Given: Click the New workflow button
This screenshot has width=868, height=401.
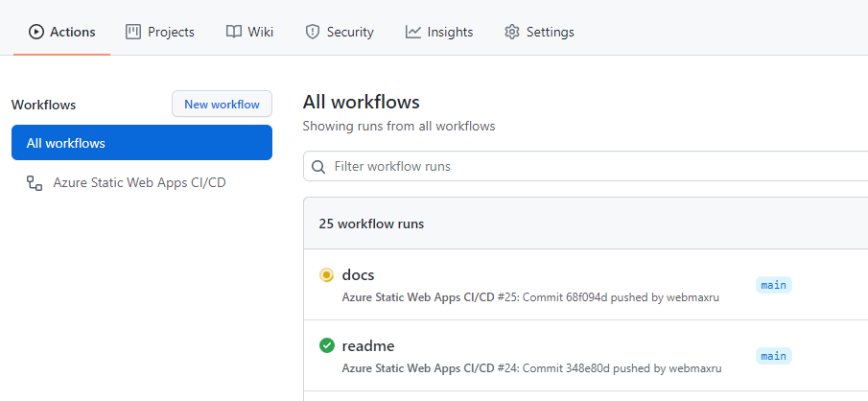Looking at the screenshot, I should click(222, 105).
